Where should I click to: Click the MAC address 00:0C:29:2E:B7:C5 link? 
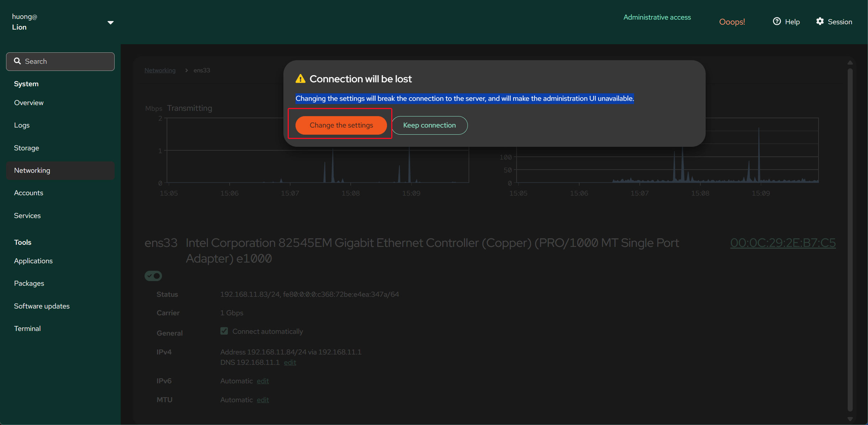click(x=783, y=243)
